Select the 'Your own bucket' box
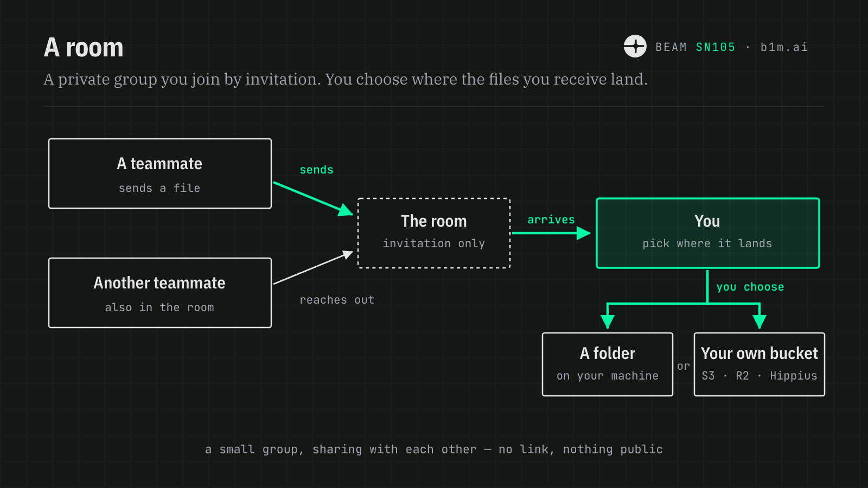 pos(759,364)
